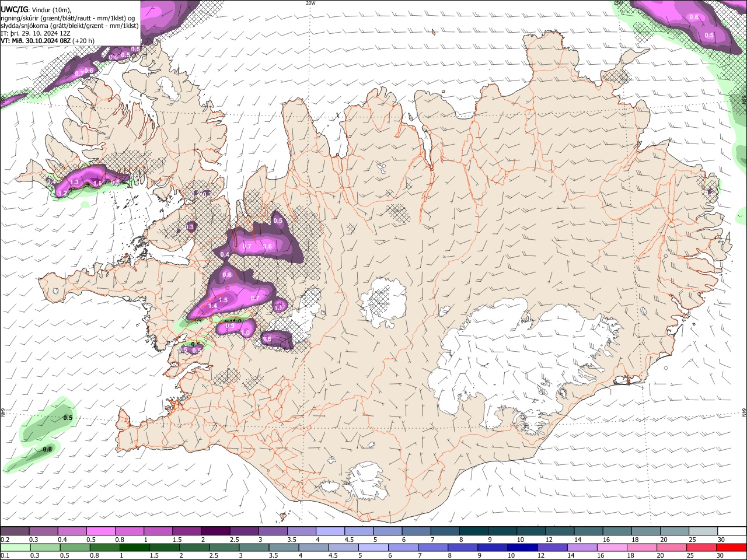Pick the pale grey 25 swatch in top legend row
747x560 pixels.
703,531
